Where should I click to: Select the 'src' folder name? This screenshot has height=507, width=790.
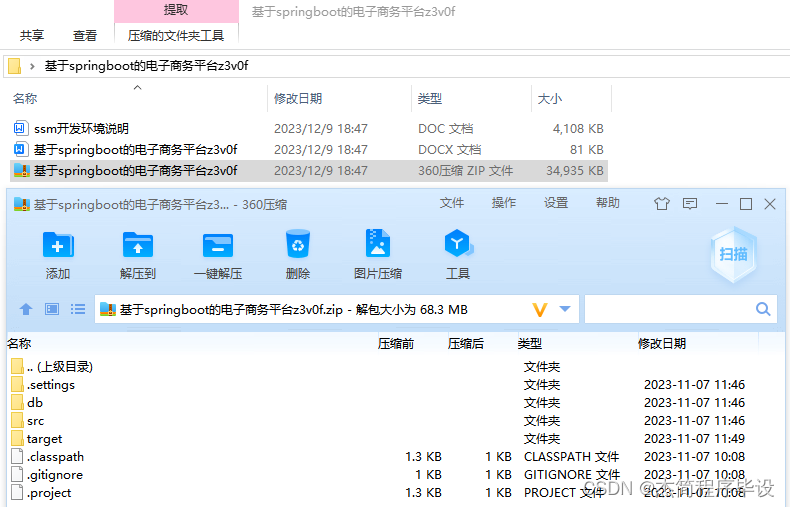pos(35,421)
